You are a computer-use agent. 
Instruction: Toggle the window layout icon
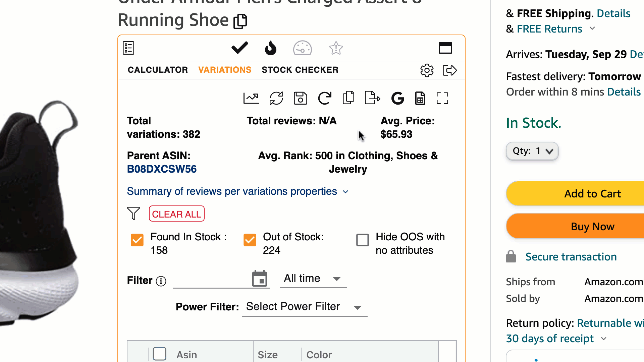[x=445, y=48]
